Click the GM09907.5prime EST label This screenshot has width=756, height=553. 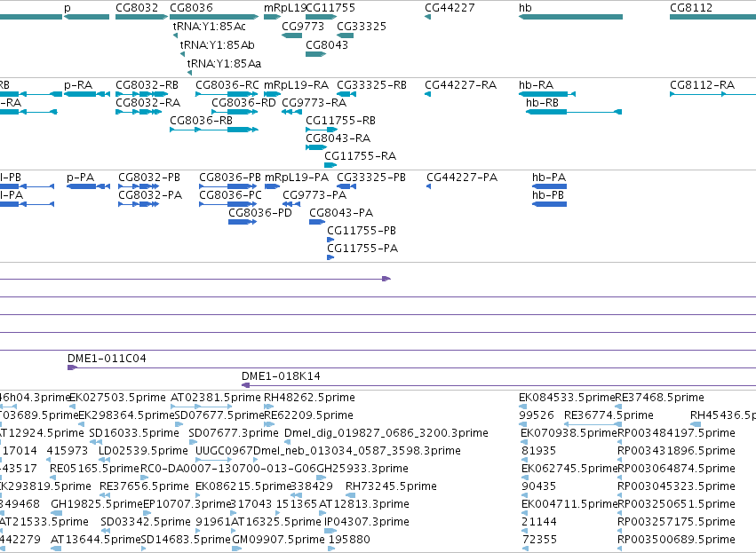click(x=278, y=540)
